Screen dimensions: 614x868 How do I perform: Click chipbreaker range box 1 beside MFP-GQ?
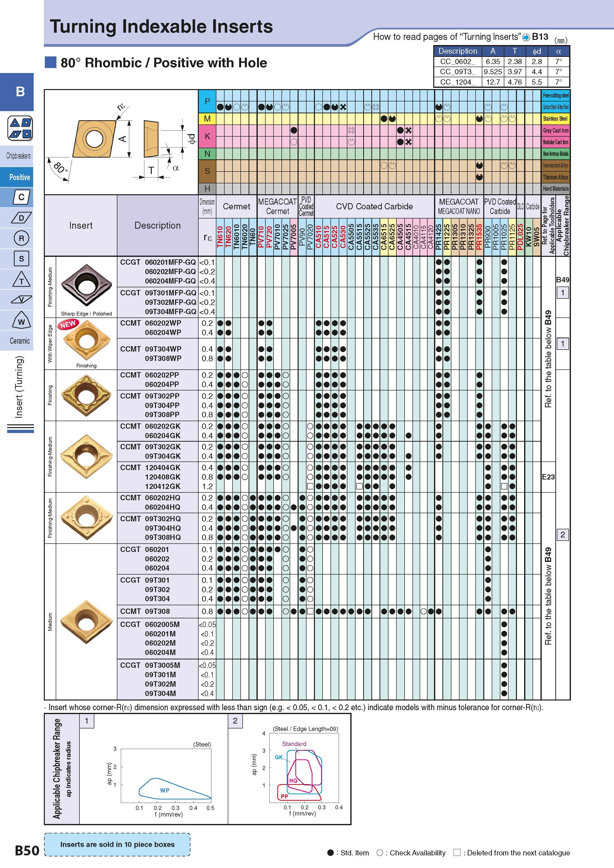pyautogui.click(x=563, y=292)
